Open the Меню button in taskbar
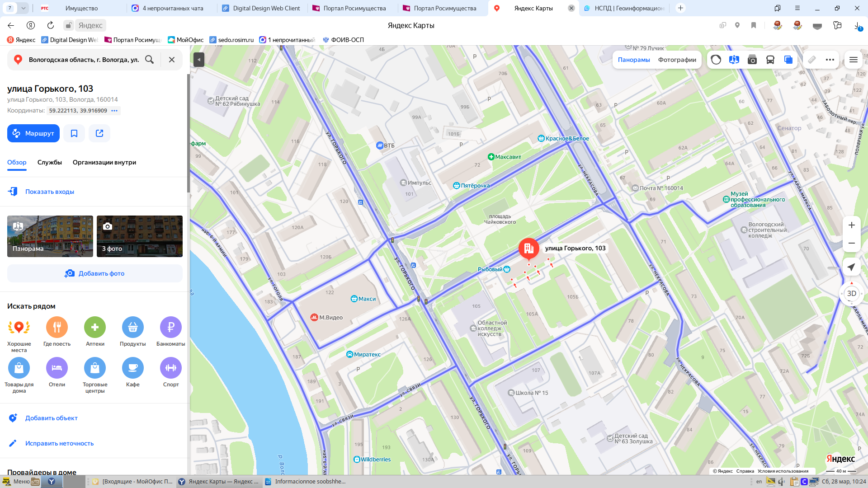 coord(16,482)
